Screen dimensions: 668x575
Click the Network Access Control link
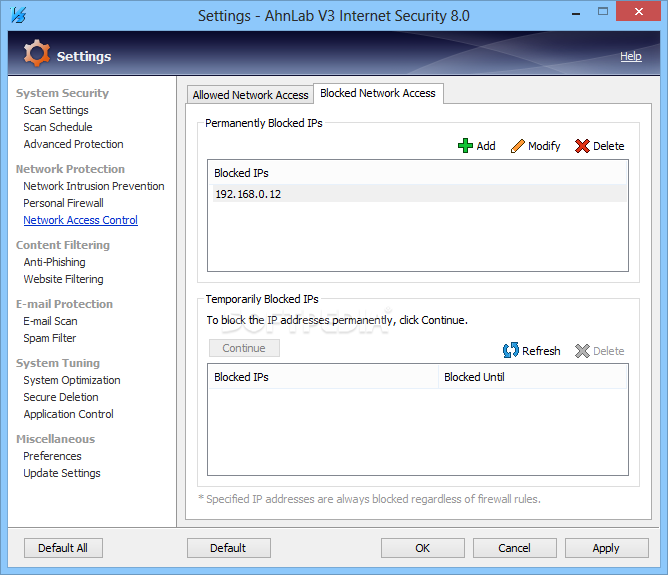pyautogui.click(x=81, y=220)
